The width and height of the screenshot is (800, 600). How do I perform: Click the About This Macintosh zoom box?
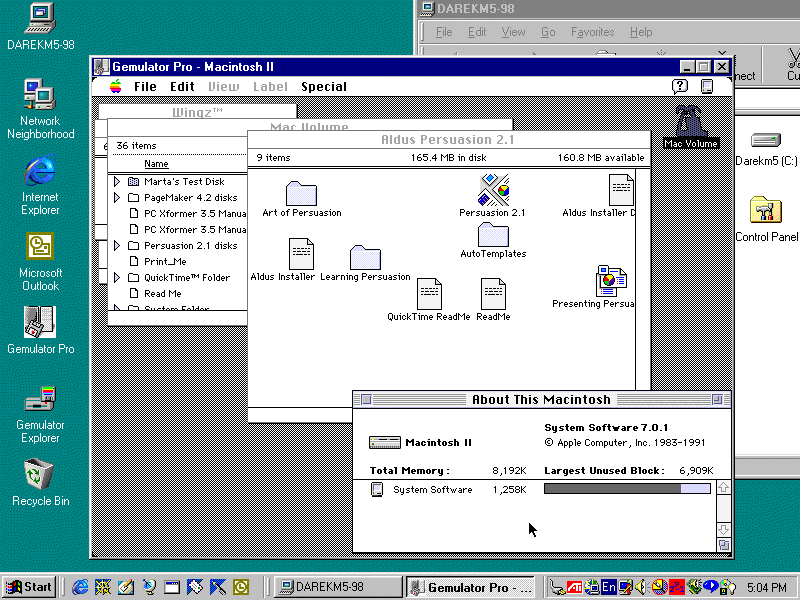click(717, 399)
